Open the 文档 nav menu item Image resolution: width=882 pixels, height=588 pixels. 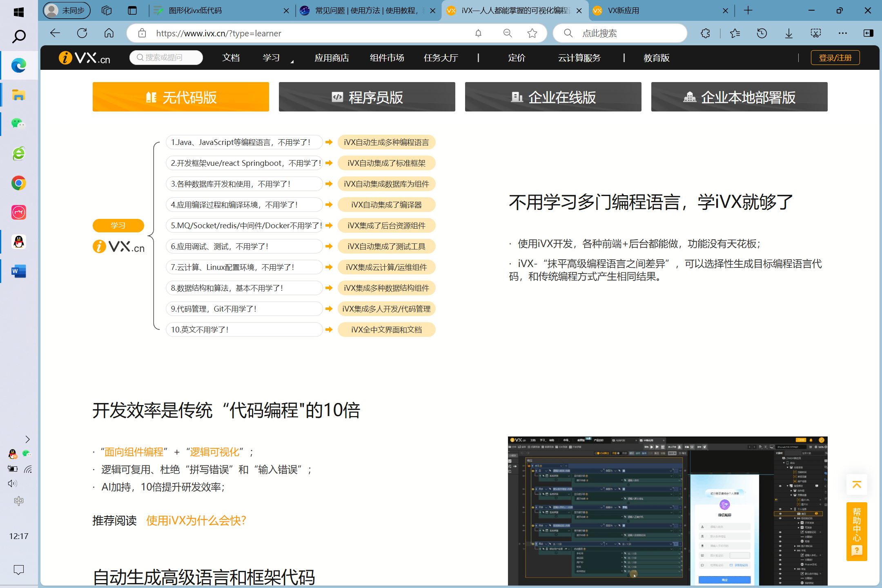point(231,58)
